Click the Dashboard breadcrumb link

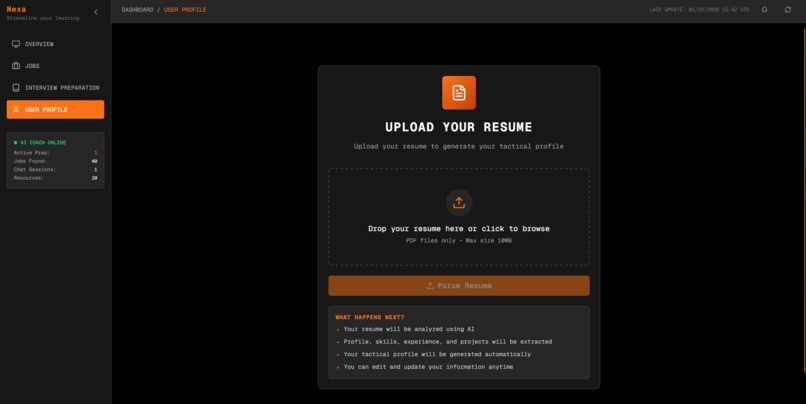coord(137,10)
